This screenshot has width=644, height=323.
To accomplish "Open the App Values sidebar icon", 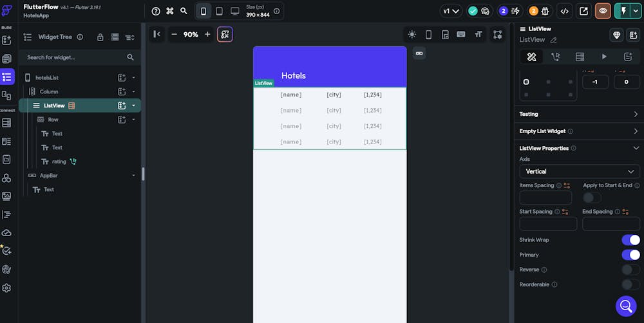I will pos(6,159).
